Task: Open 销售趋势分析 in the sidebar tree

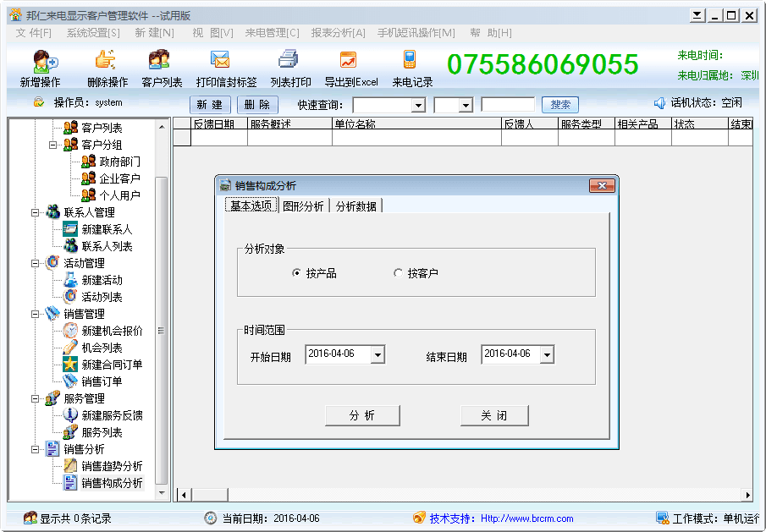Action: pyautogui.click(x=112, y=466)
